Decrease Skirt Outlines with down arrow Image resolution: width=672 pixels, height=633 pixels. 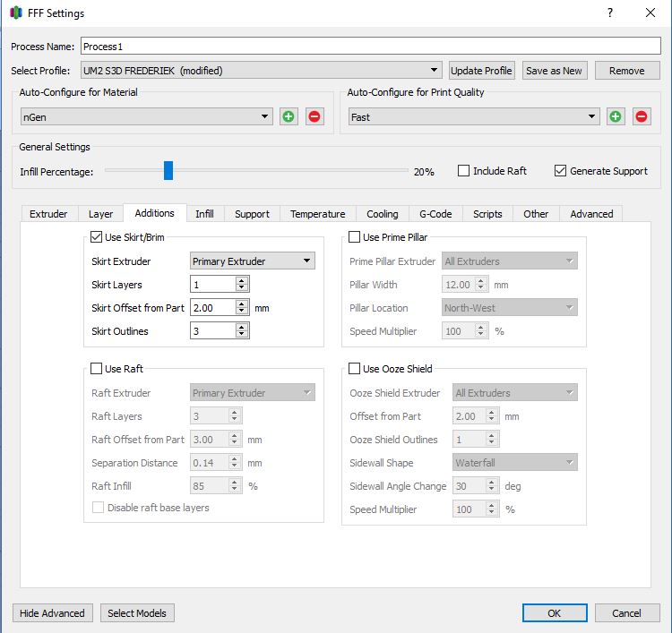point(241,335)
